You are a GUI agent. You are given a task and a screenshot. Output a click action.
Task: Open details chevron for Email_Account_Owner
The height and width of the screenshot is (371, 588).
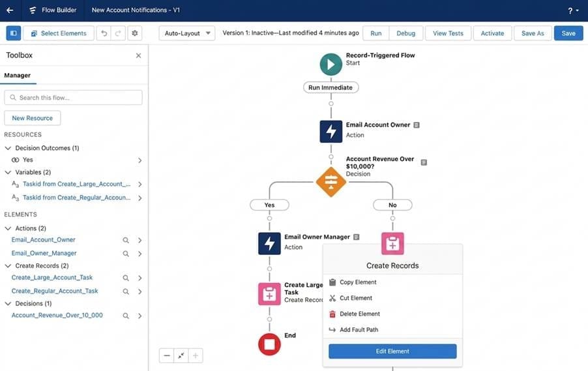tap(140, 240)
